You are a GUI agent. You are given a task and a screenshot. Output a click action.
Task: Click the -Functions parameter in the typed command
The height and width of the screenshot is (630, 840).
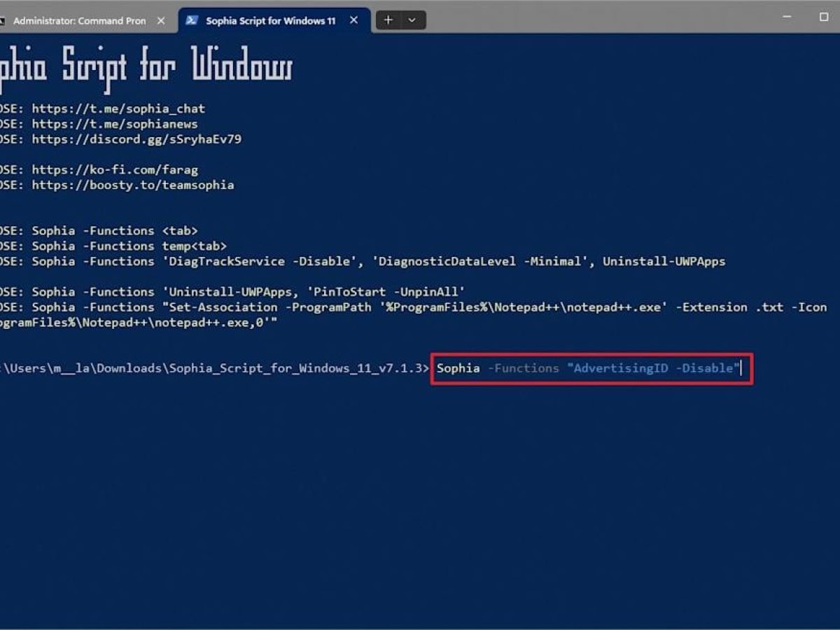(523, 368)
